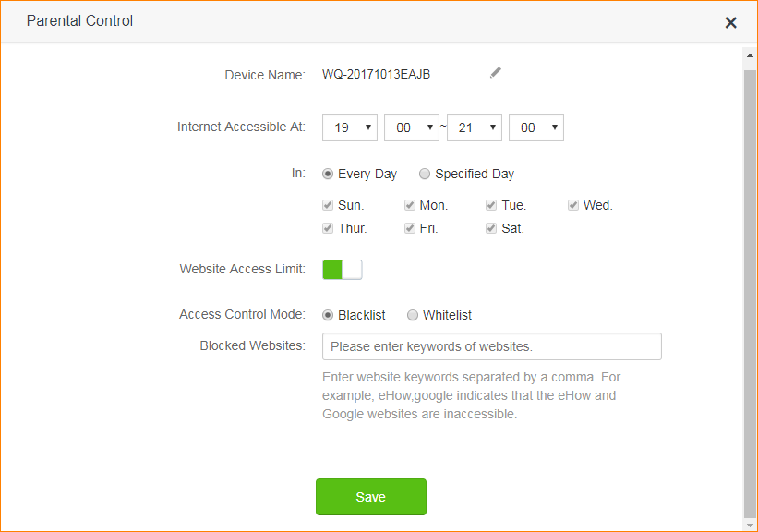Select the Every Day radio option
This screenshot has height=532, width=758.
tap(328, 174)
